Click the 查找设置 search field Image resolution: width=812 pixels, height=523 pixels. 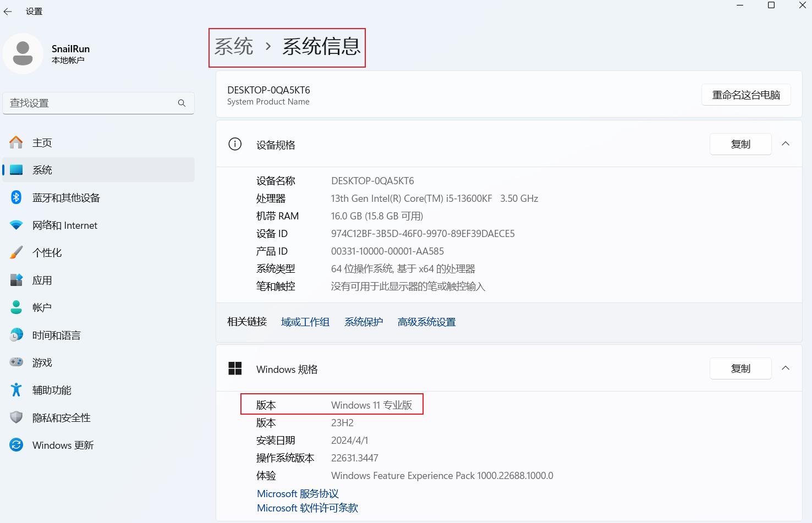coord(91,103)
